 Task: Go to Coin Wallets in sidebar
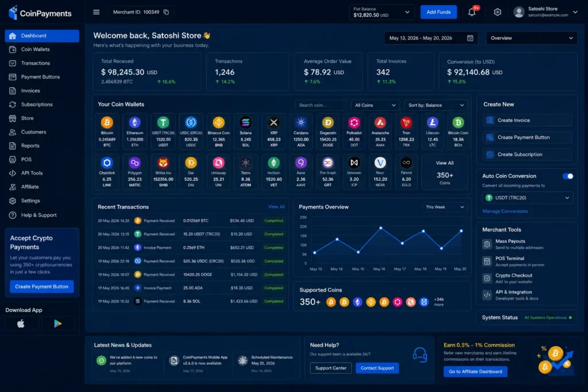[x=42, y=49]
